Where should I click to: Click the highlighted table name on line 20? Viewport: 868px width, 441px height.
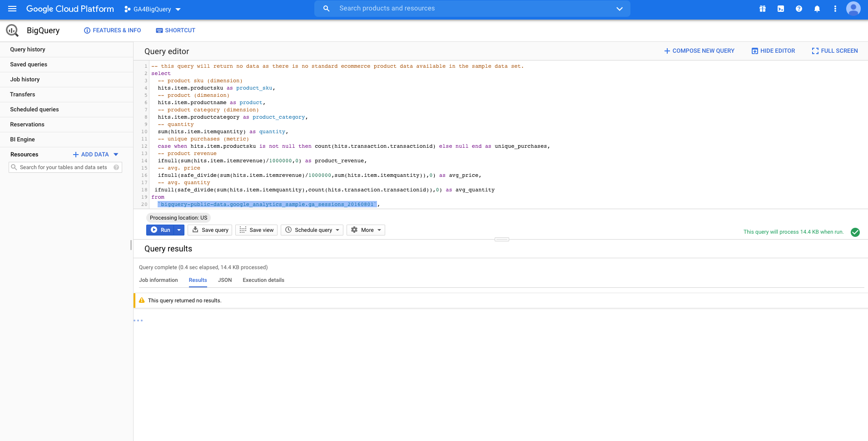click(x=267, y=205)
